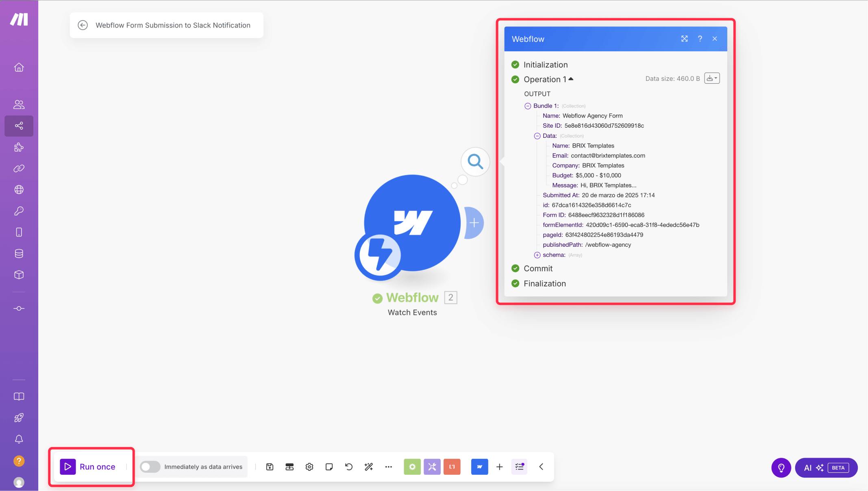Click Submitted At date value
This screenshot has width=868, height=491.
click(x=618, y=195)
